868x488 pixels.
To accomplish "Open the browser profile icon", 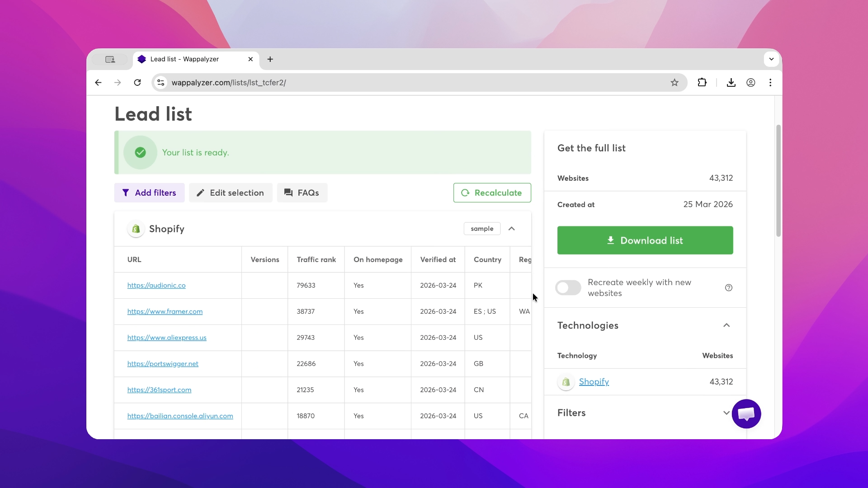I will click(751, 83).
